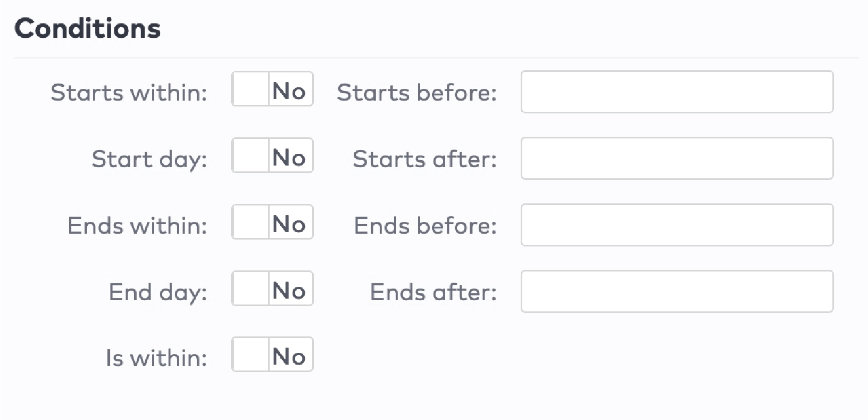Image resolution: width=868 pixels, height=420 pixels.
Task: Focus the Starts before input field
Action: [677, 92]
